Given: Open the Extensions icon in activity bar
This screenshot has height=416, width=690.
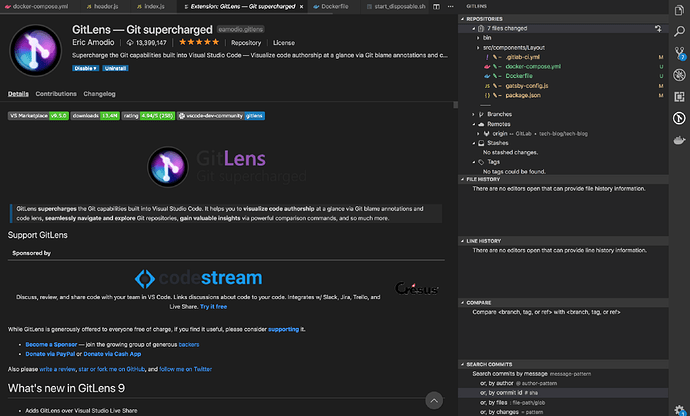Looking at the screenshot, I should click(x=679, y=96).
